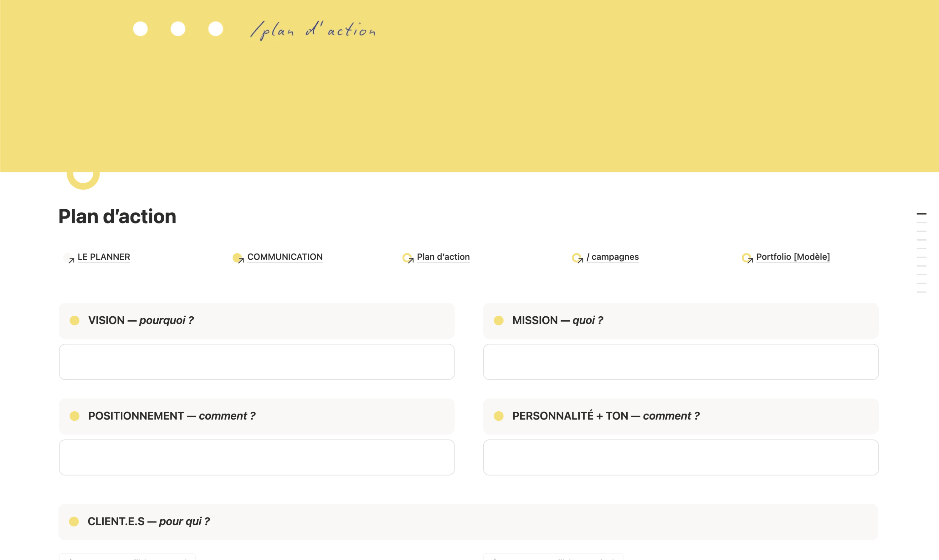The image size is (939, 560).
Task: Open the Portfolio [Modèle] page link
Action: pos(793,257)
